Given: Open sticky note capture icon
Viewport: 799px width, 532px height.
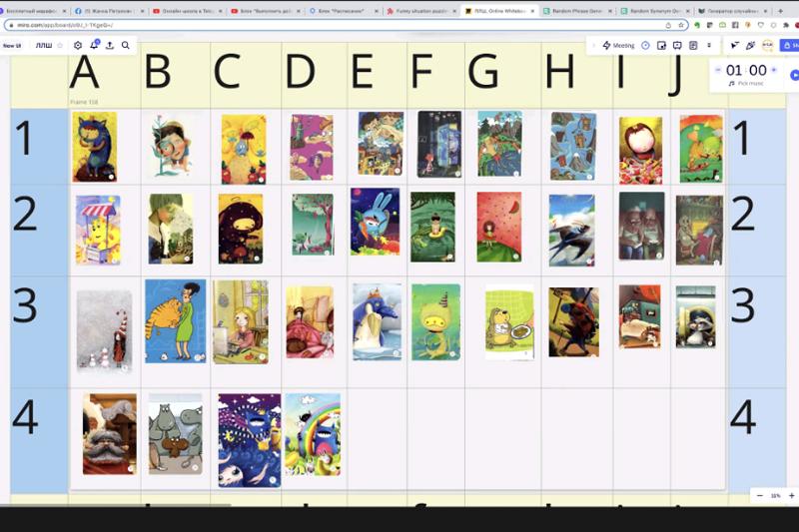Looking at the screenshot, I should 661,45.
